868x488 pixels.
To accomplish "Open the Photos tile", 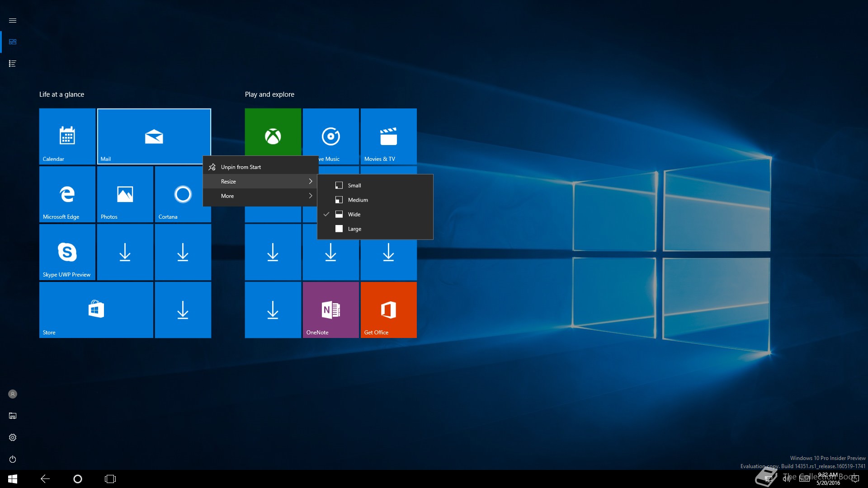I will (x=125, y=194).
